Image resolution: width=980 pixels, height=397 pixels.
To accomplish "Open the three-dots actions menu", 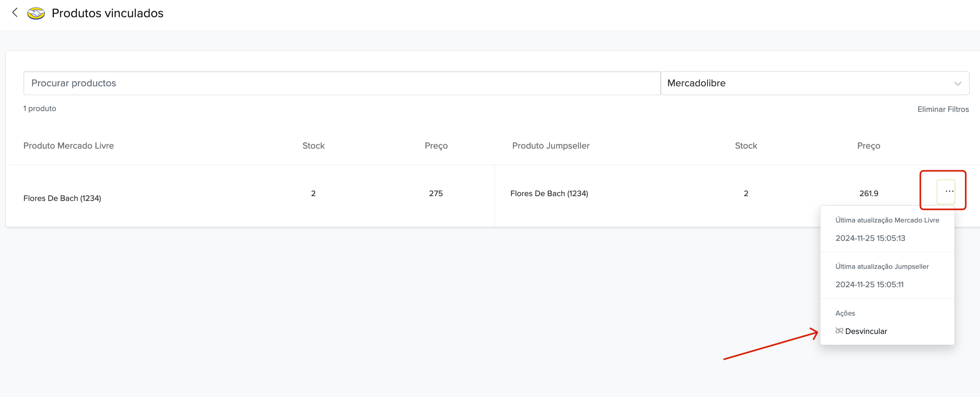I will coord(946,192).
